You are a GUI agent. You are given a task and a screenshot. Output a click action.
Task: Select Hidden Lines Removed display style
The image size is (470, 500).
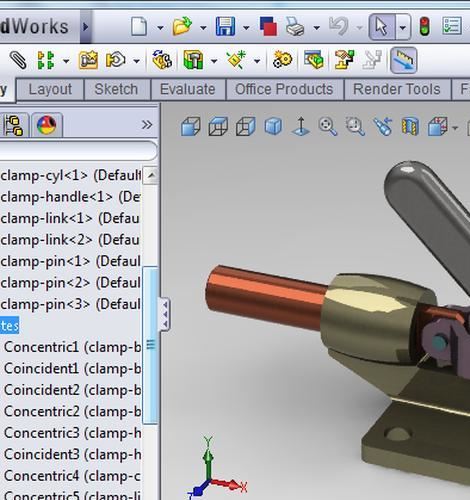pyautogui.click(x=218, y=127)
